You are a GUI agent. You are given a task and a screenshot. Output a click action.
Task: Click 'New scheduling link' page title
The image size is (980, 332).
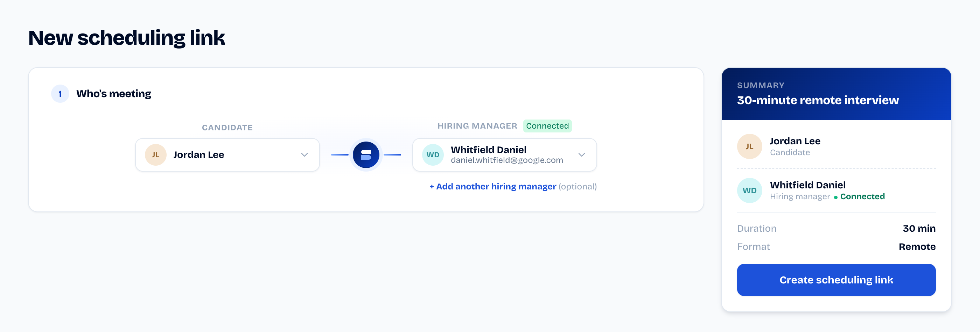point(127,38)
